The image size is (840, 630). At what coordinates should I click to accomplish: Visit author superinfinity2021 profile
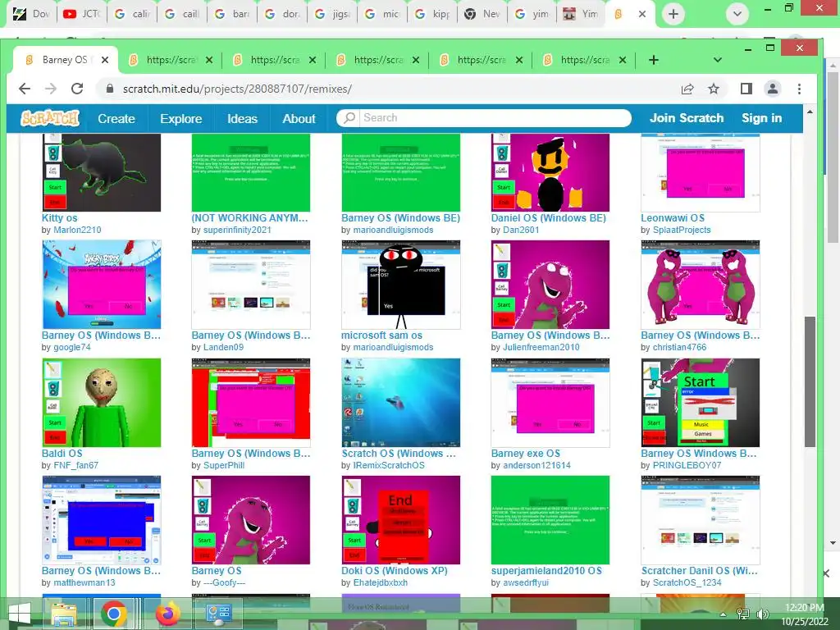[x=237, y=230]
